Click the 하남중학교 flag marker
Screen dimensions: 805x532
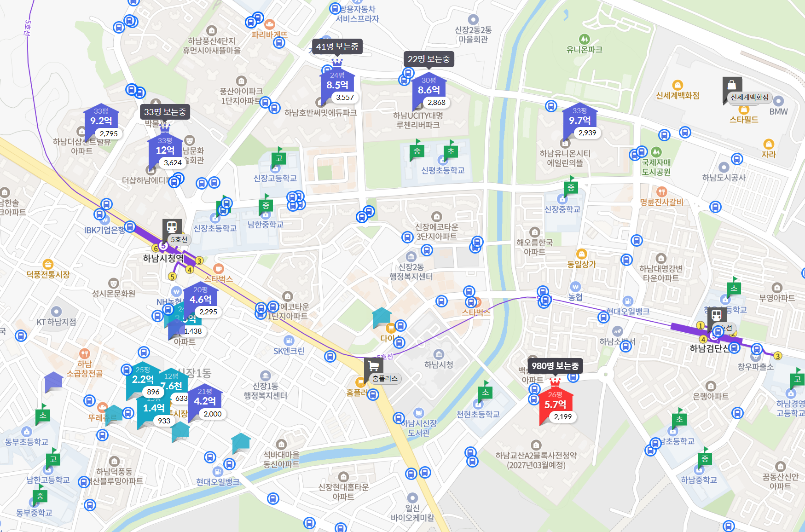[705, 458]
